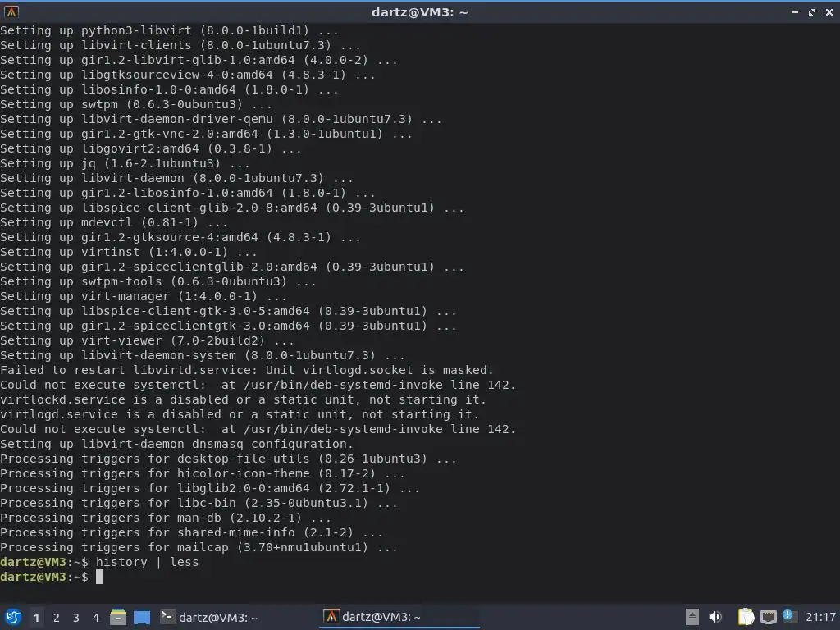The image size is (840, 630).
Task: Minimize the terminal window
Action: (795, 11)
